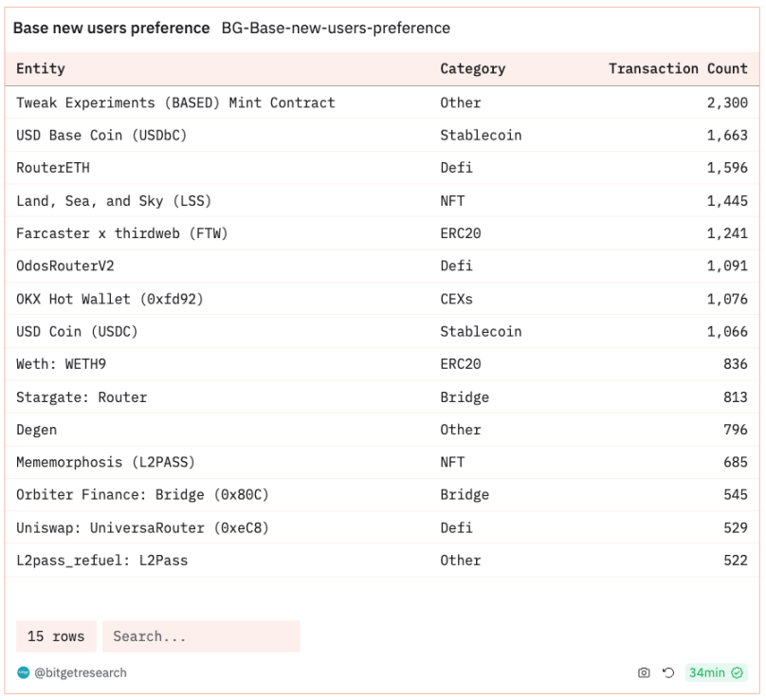The width and height of the screenshot is (766, 700).
Task: Sort by the Transaction Count header
Action: [x=678, y=68]
